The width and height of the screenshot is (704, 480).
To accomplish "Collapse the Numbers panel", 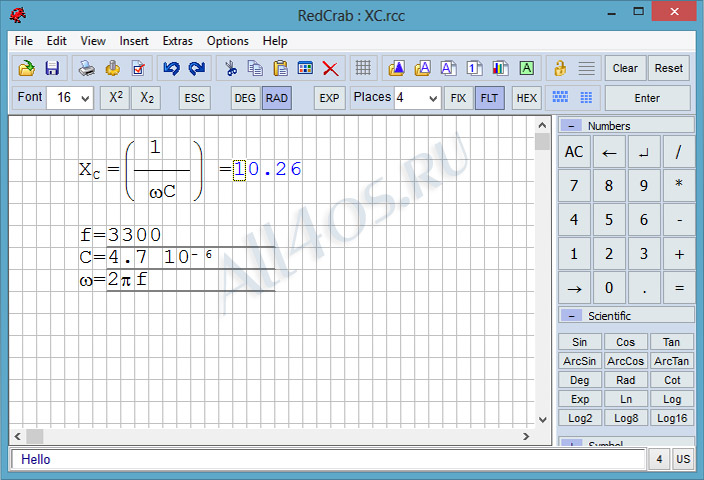I will tap(571, 126).
